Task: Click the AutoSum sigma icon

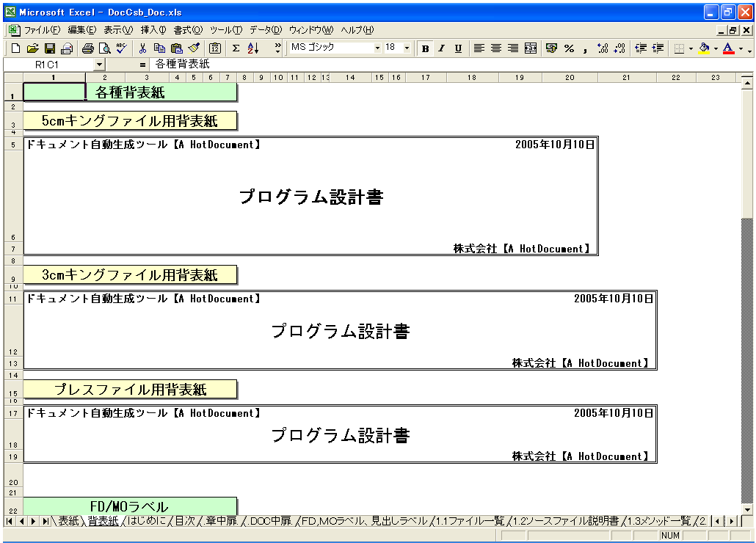Action: [236, 48]
